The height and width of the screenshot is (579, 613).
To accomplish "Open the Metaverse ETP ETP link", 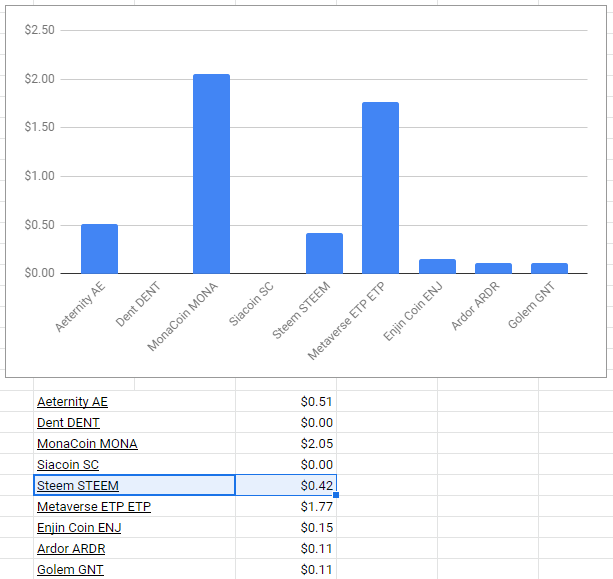I will (94, 507).
